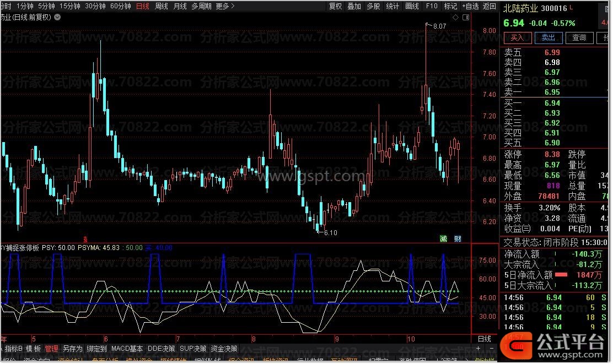Select the 日线 daily period tab

(143, 6)
